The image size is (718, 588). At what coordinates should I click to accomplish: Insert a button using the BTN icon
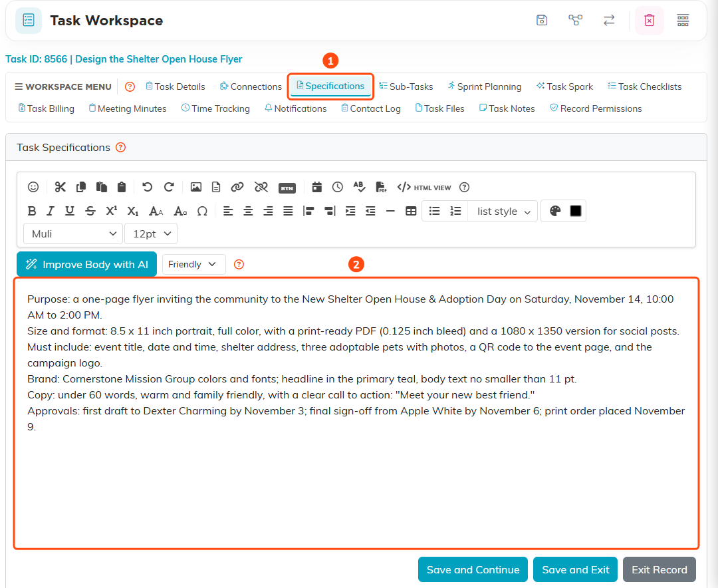point(287,188)
